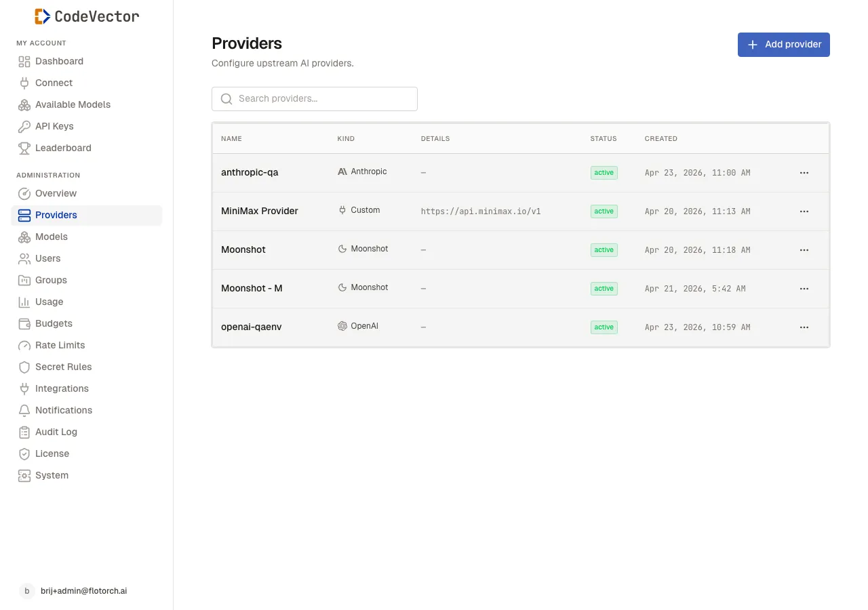Click the user avatar with letter b

pyautogui.click(x=26, y=591)
